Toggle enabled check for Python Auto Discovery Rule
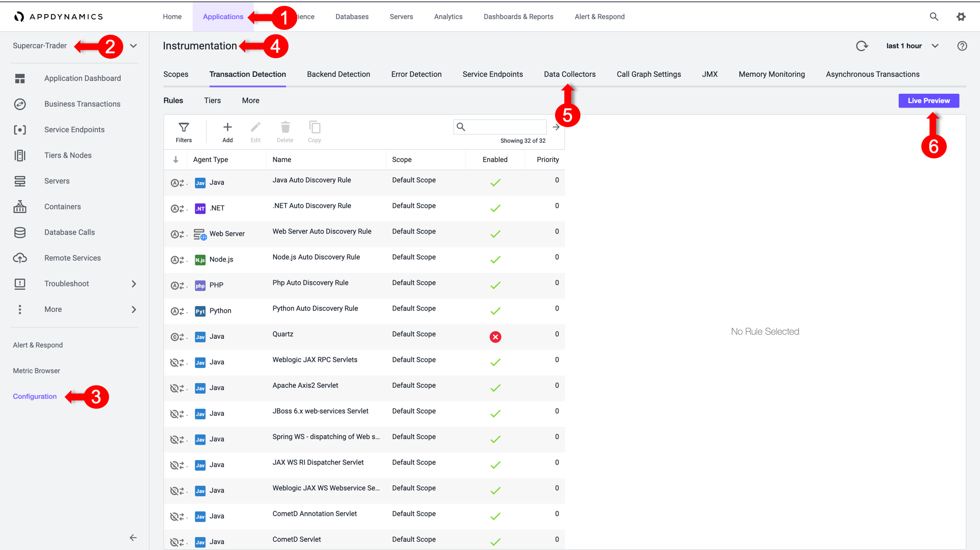The height and width of the screenshot is (550, 980). [495, 311]
